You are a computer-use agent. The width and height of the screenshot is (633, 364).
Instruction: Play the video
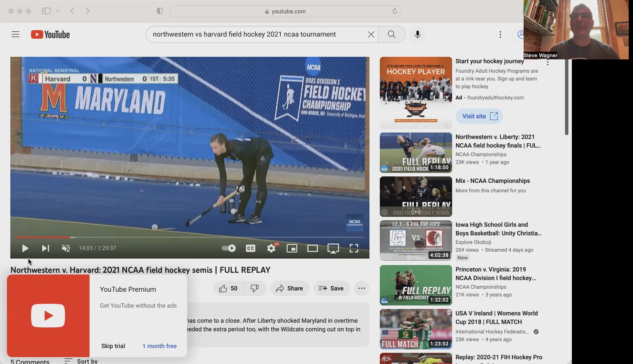pos(25,248)
